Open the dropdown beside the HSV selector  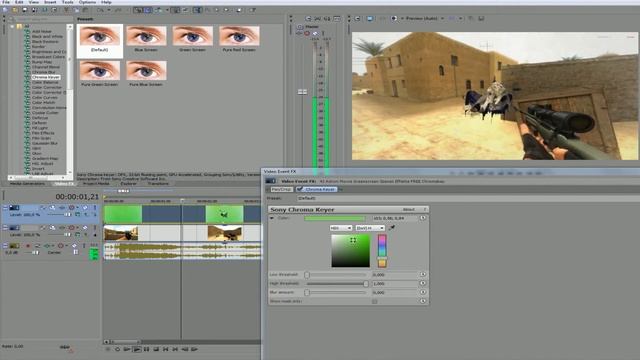[x=370, y=228]
